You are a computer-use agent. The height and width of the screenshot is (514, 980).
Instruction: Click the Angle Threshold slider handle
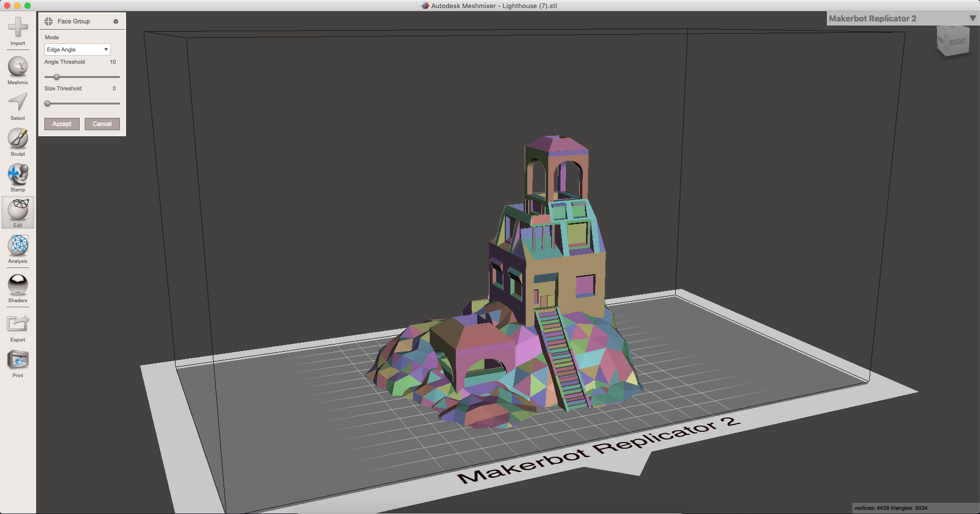pyautogui.click(x=57, y=77)
